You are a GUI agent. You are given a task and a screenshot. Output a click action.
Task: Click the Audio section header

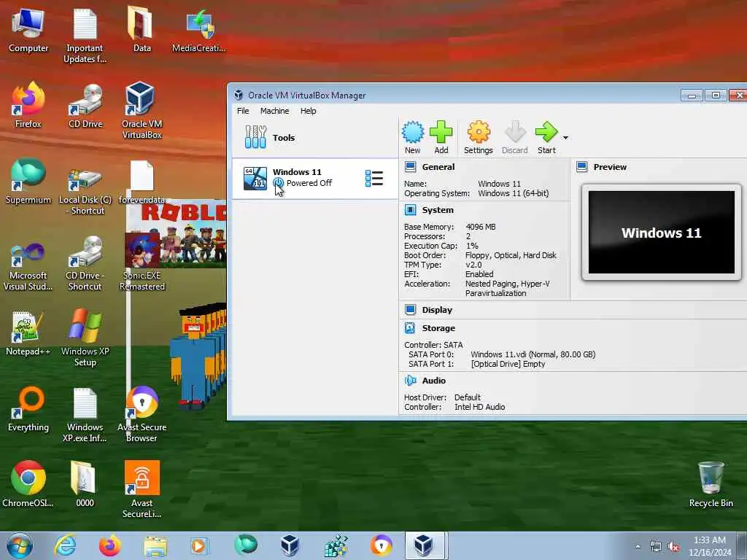click(433, 381)
